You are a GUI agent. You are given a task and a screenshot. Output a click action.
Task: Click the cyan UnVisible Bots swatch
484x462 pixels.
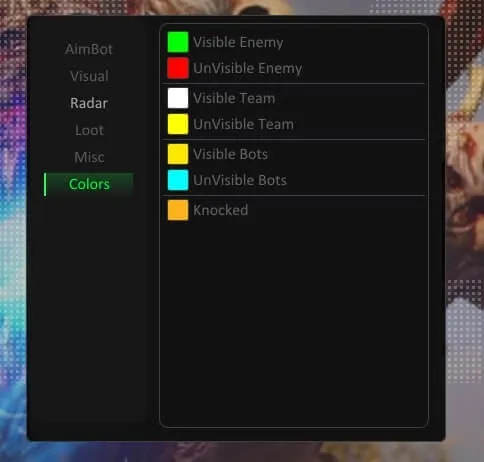[178, 180]
